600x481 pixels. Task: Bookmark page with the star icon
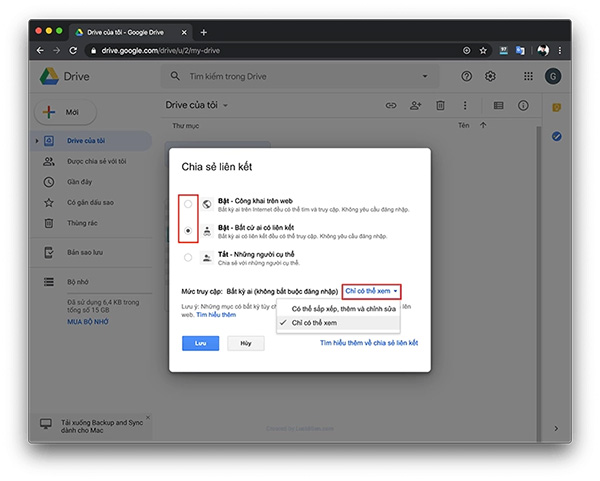(x=483, y=49)
